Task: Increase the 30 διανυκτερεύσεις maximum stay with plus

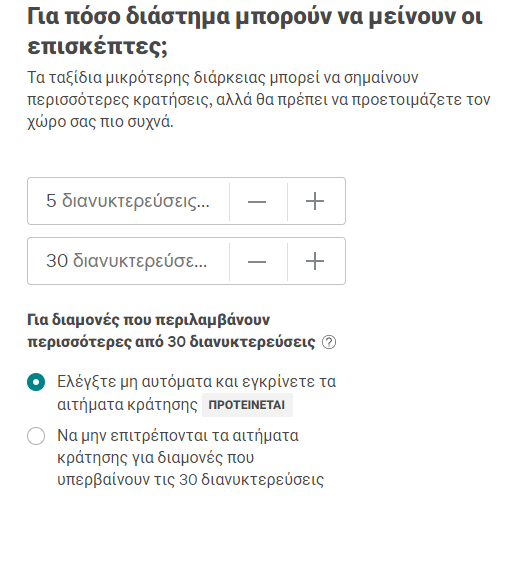Action: 316,261
